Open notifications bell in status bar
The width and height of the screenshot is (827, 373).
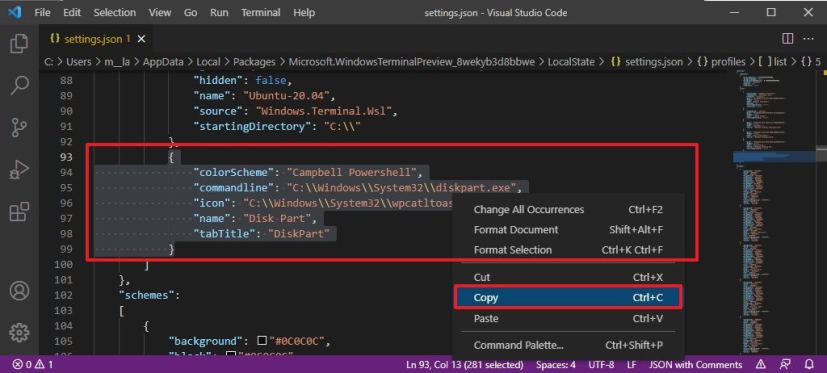pos(809,365)
